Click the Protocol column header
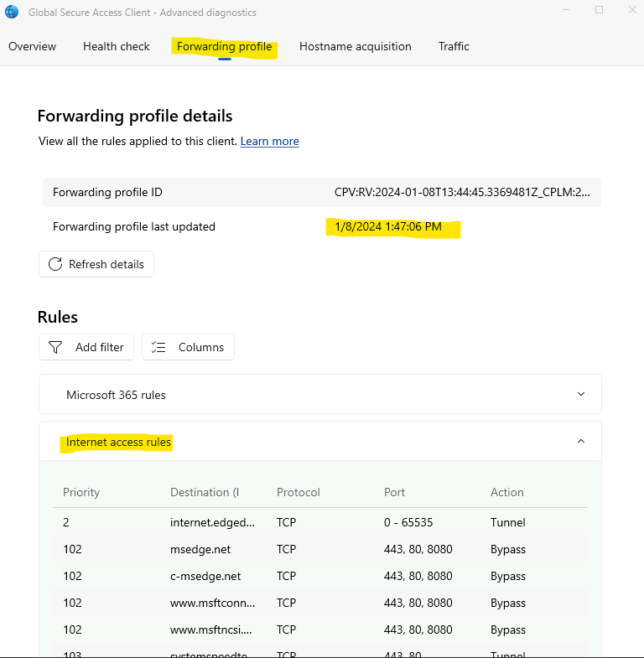 tap(298, 492)
